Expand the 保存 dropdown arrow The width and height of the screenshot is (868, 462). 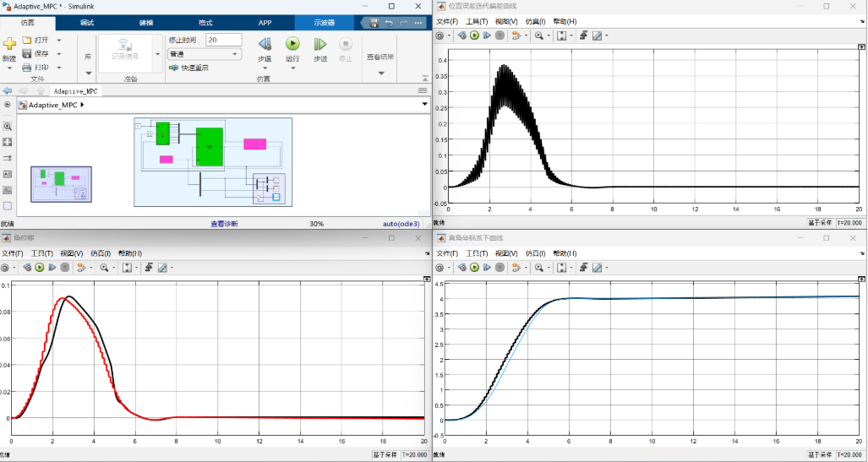(x=58, y=54)
